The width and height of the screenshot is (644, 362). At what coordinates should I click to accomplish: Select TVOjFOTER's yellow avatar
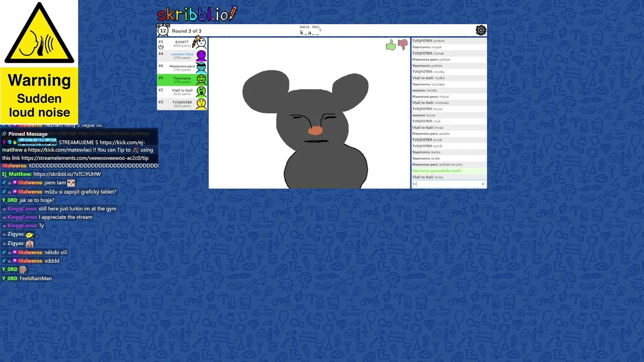[201, 104]
